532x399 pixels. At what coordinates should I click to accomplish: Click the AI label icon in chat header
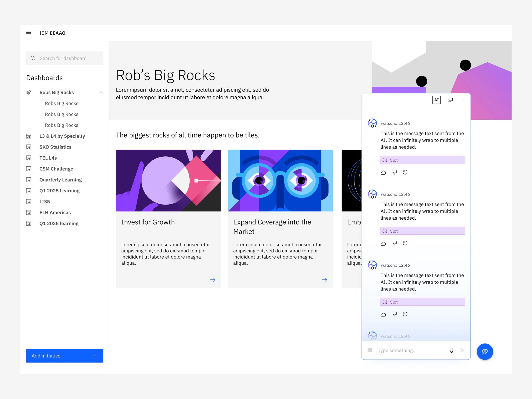pyautogui.click(x=436, y=100)
